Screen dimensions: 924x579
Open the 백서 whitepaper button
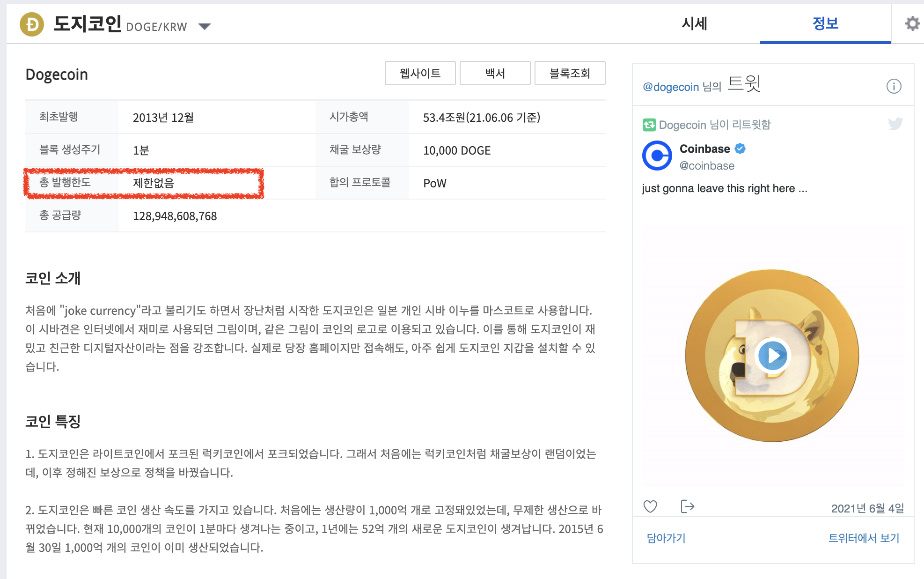(x=495, y=73)
